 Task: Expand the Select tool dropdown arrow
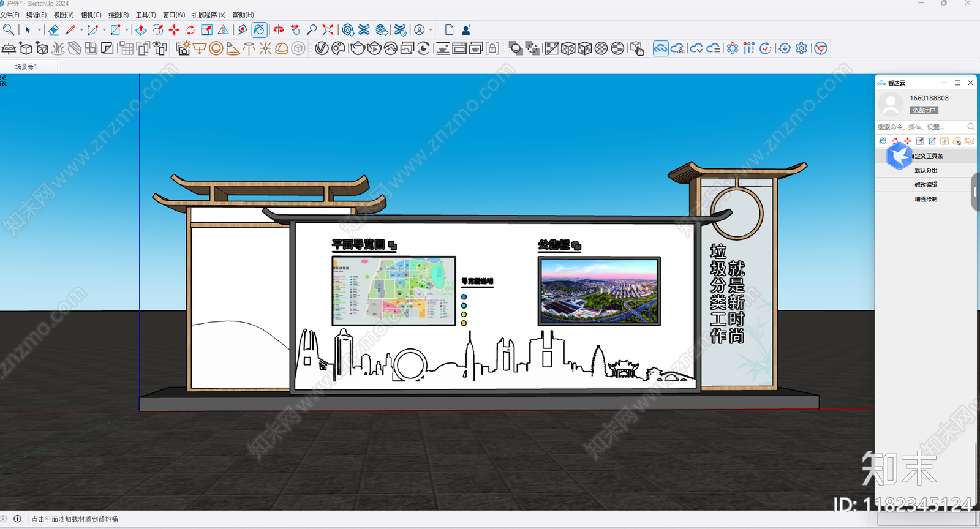(x=39, y=29)
